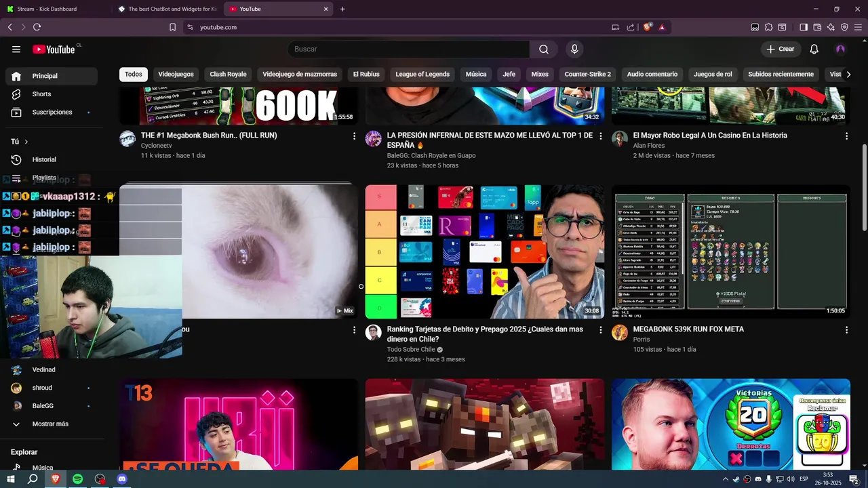Open the Vedinad subscription channel
The height and width of the screenshot is (488, 868).
tap(52, 369)
